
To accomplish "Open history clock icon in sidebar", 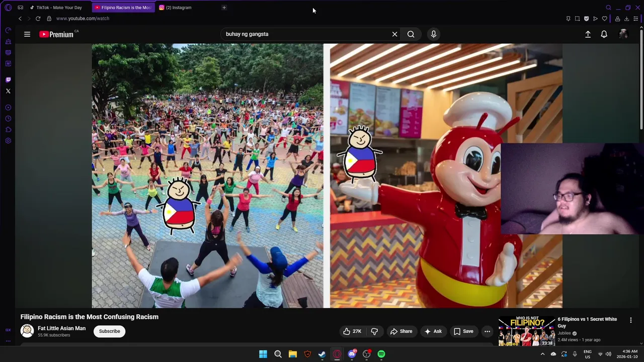I will (x=8, y=119).
